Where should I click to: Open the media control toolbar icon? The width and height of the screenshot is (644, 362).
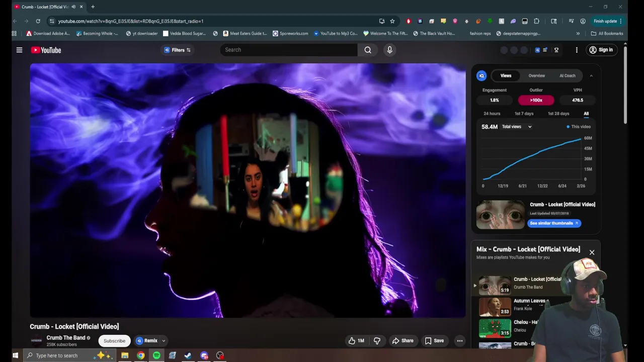click(571, 21)
